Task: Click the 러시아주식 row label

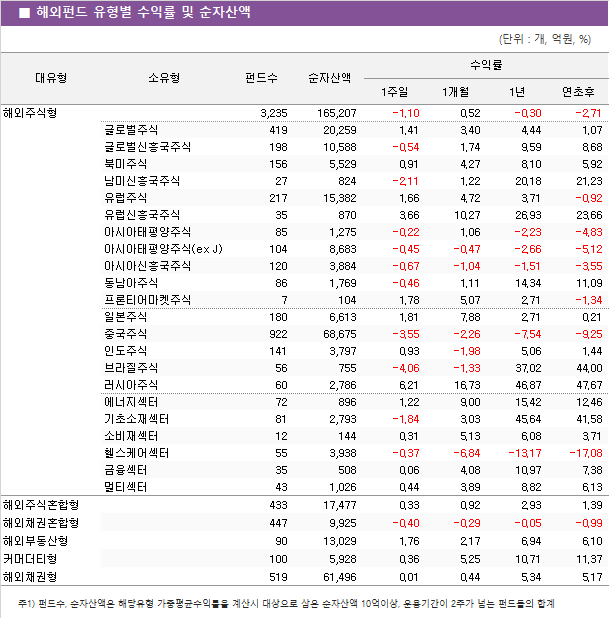Action: [x=131, y=384]
